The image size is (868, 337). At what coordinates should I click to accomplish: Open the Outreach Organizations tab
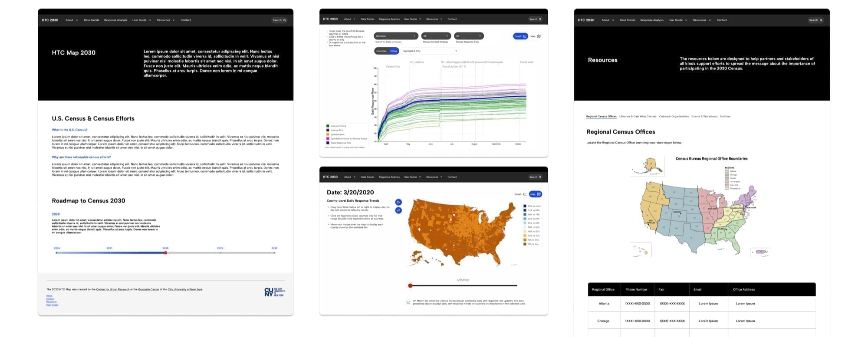[674, 116]
